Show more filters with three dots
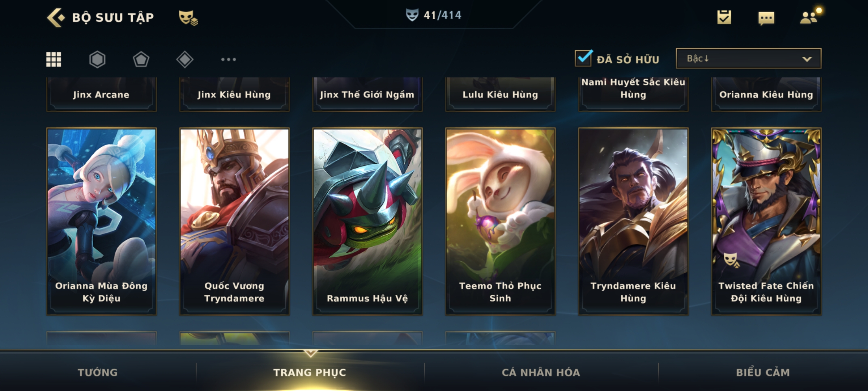Screen dimensions: 868x391 click(229, 59)
